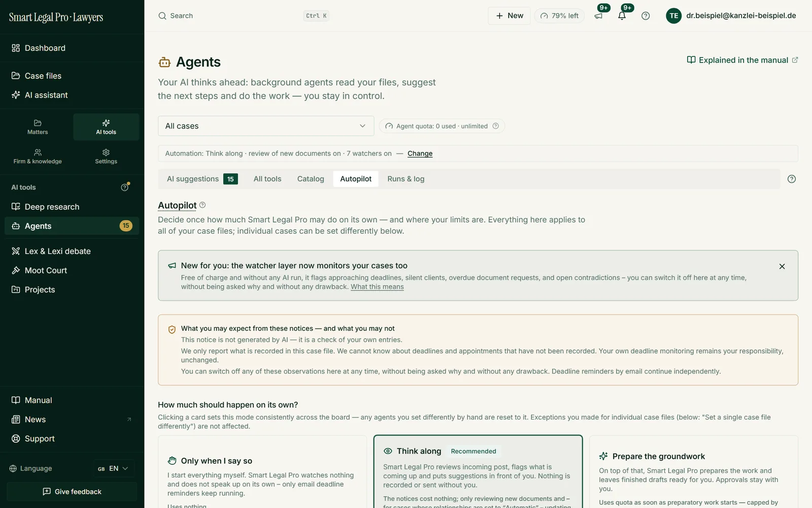Expand the All cases dropdown
Screen dimensions: 812x508
[x=266, y=126]
